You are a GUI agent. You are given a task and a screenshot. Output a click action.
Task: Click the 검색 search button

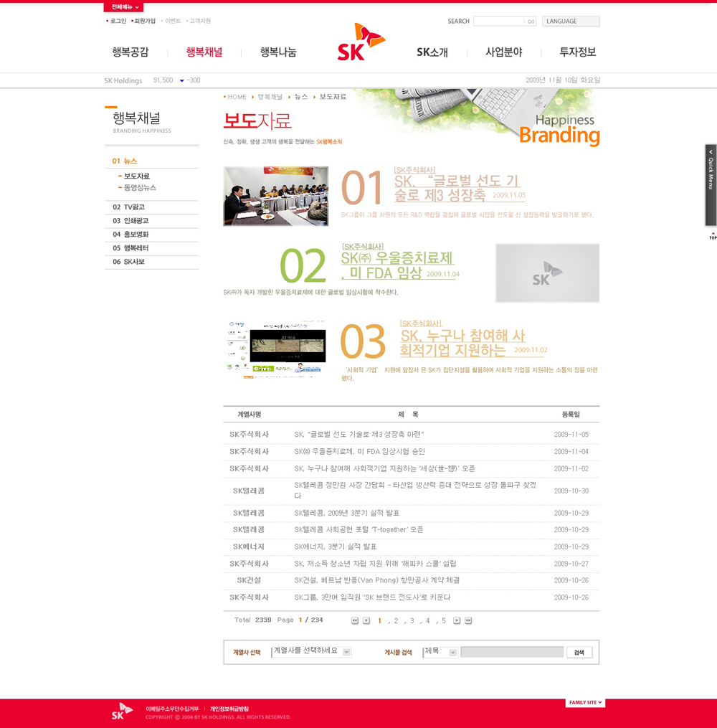coord(579,653)
